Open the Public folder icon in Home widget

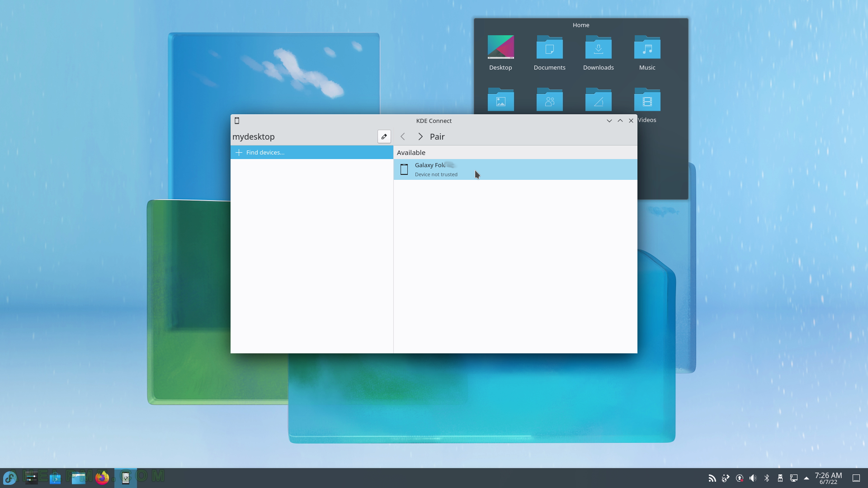549,100
